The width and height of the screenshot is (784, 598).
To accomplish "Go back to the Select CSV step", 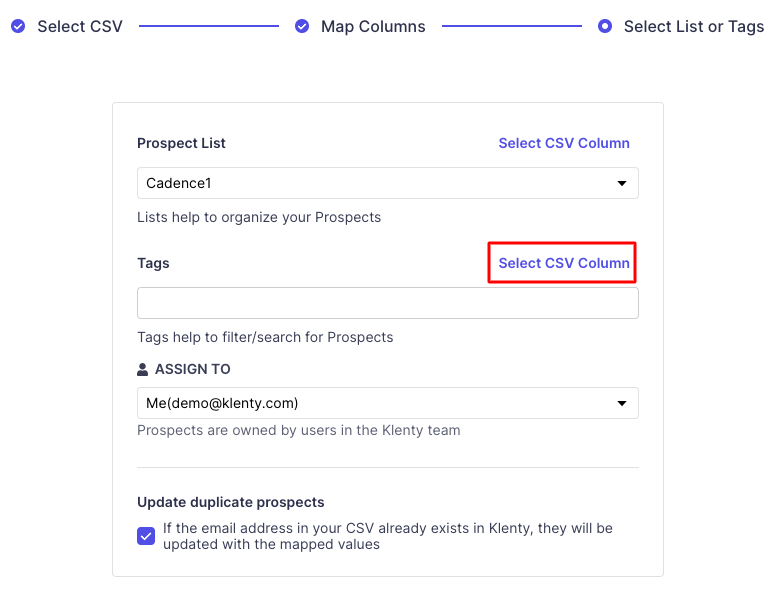I will coord(80,26).
